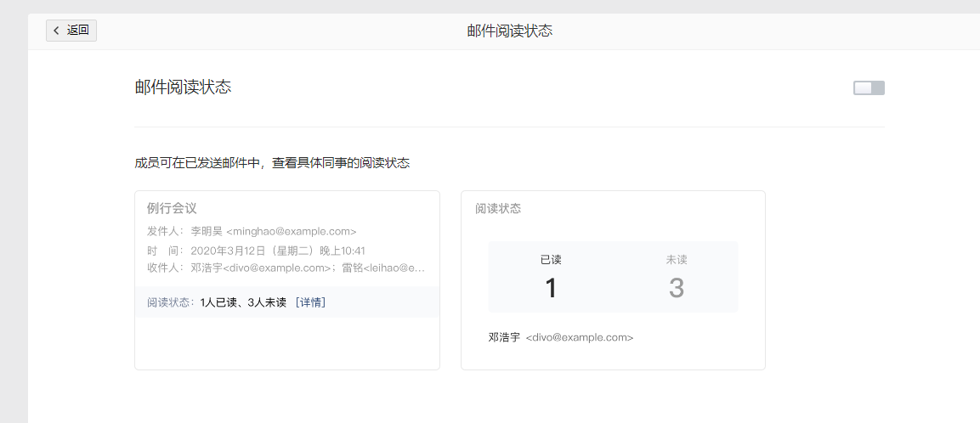
Task: Click the read count number 1
Action: tap(551, 289)
